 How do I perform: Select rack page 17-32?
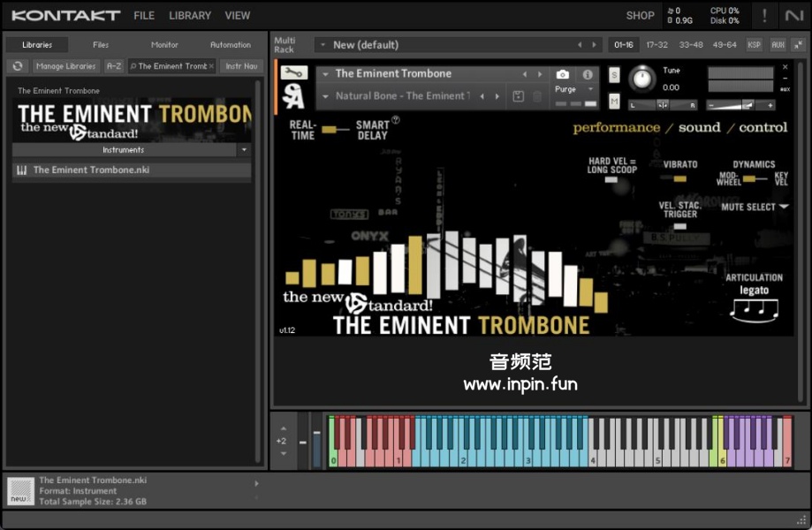[x=656, y=45]
